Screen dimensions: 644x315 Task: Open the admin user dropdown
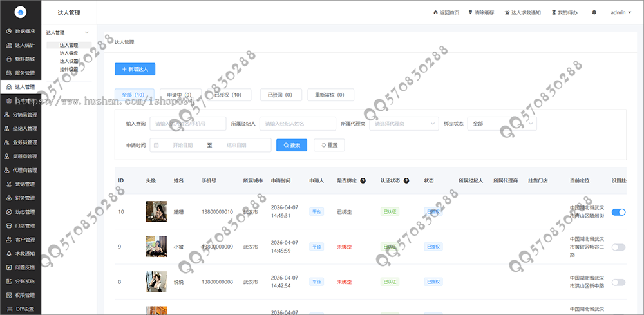621,12
